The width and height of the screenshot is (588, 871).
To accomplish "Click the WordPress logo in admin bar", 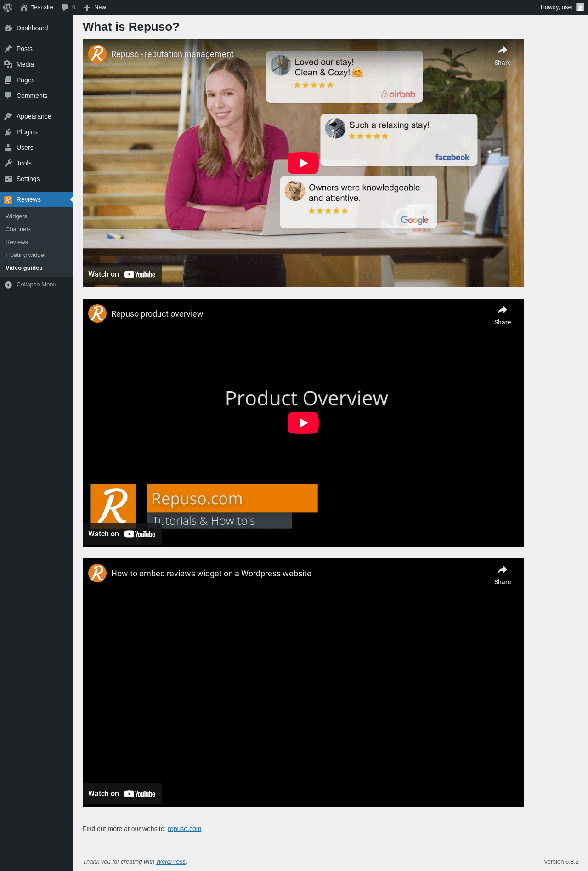I will tap(8, 7).
